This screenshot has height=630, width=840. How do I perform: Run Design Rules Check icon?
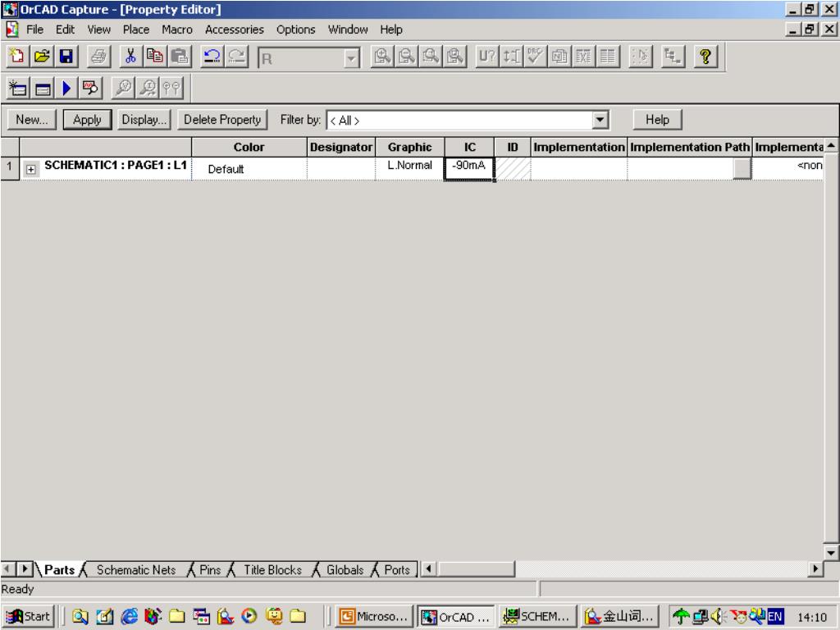[535, 57]
